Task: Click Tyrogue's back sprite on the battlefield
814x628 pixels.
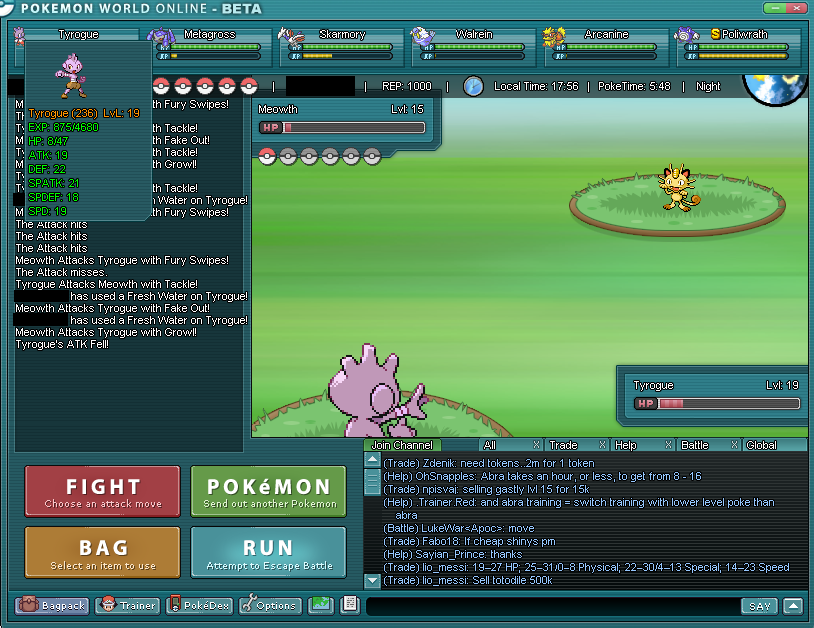Action: [x=379, y=390]
